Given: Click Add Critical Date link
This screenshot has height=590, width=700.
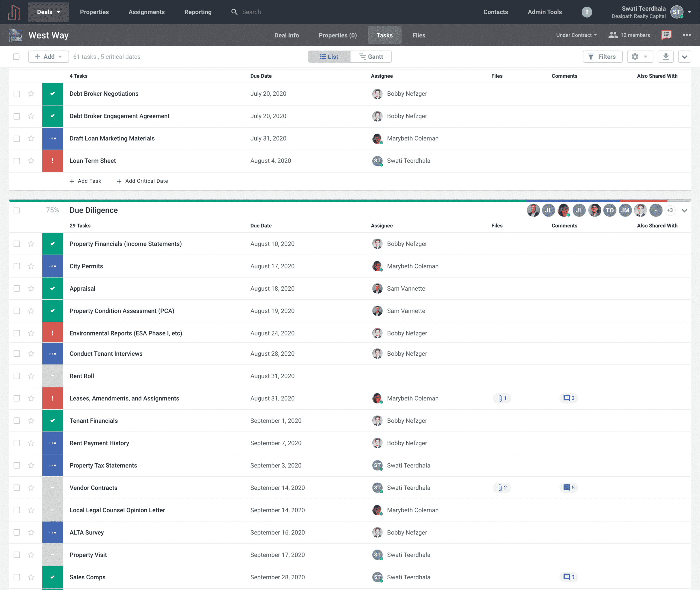Looking at the screenshot, I should (142, 181).
